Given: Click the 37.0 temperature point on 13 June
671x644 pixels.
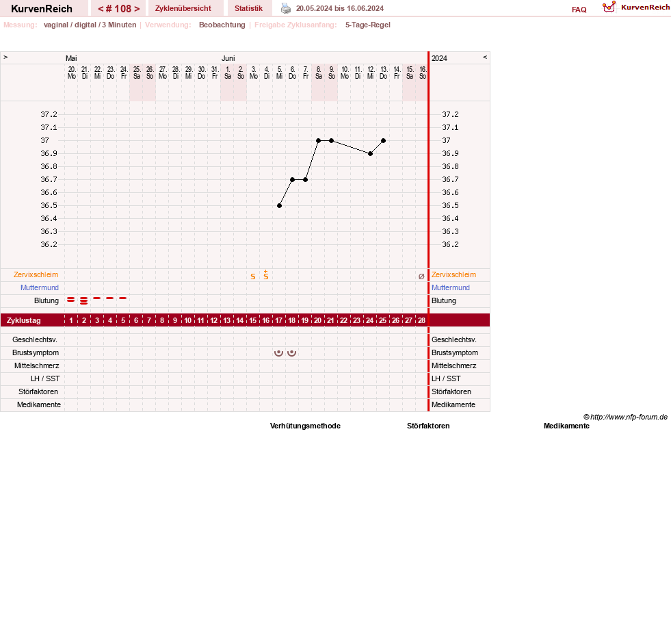Looking at the screenshot, I should click(x=384, y=141).
